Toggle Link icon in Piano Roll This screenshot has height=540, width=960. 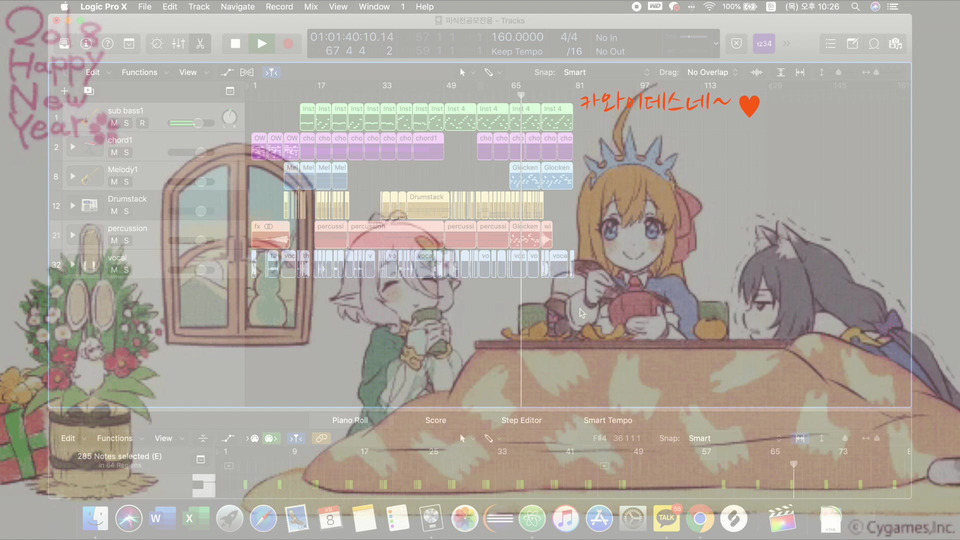[321, 438]
